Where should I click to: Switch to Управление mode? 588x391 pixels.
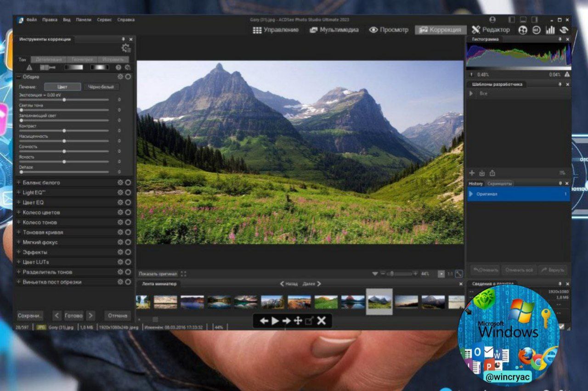point(276,30)
